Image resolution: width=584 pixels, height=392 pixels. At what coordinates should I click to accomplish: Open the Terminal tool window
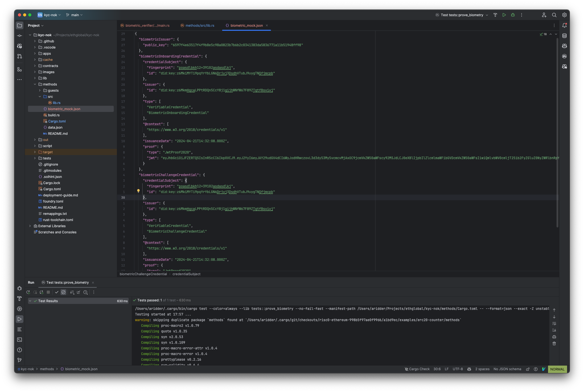coord(20,340)
